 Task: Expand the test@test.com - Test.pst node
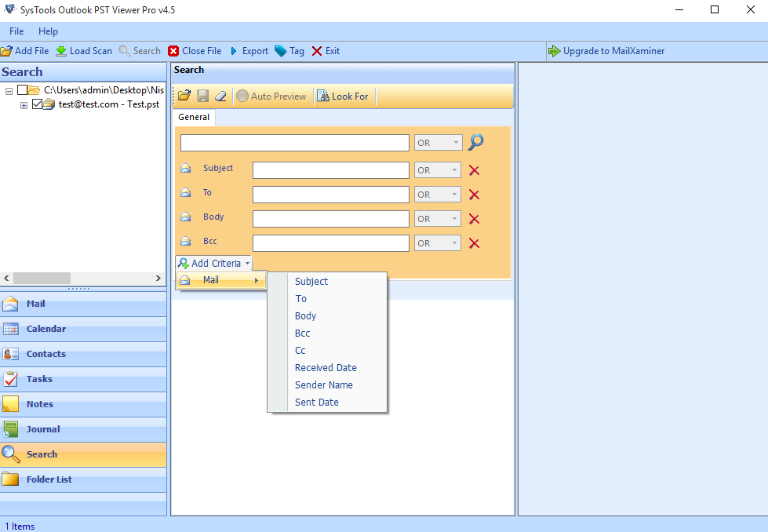24,105
